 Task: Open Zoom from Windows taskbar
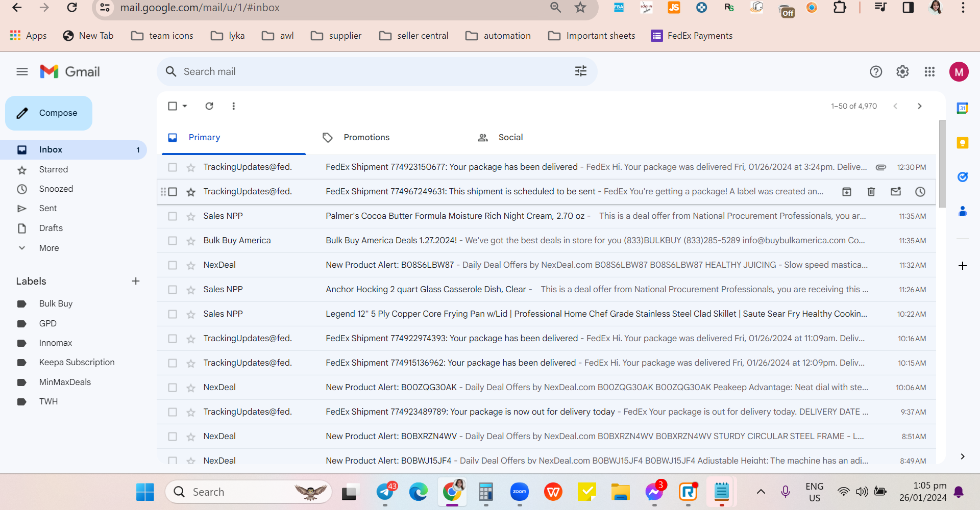click(520, 492)
